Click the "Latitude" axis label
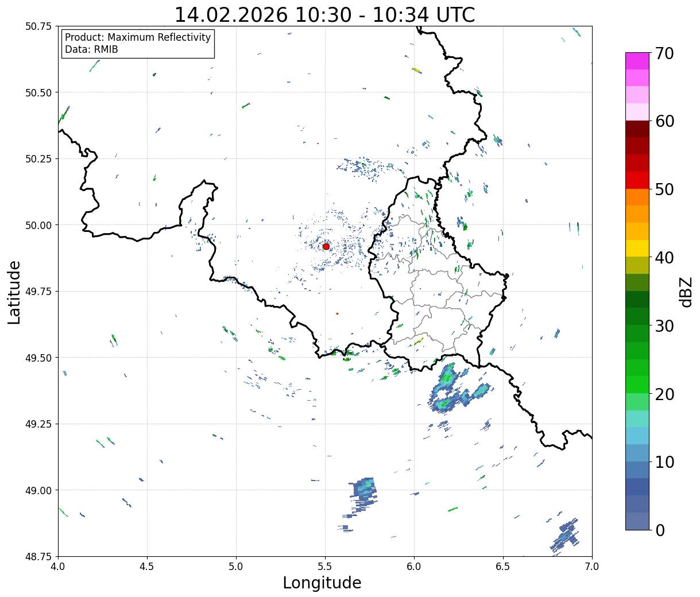Viewport: 700px width, 597px height. 14,292
